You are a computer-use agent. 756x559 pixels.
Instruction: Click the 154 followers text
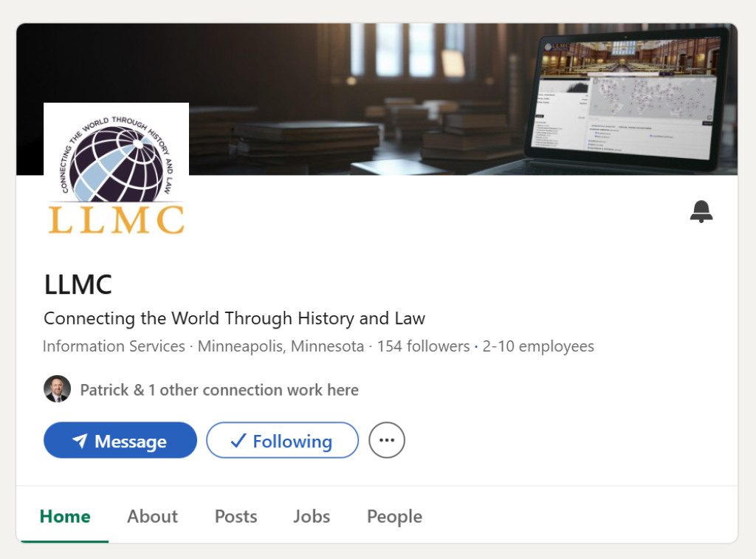pyautogui.click(x=423, y=346)
